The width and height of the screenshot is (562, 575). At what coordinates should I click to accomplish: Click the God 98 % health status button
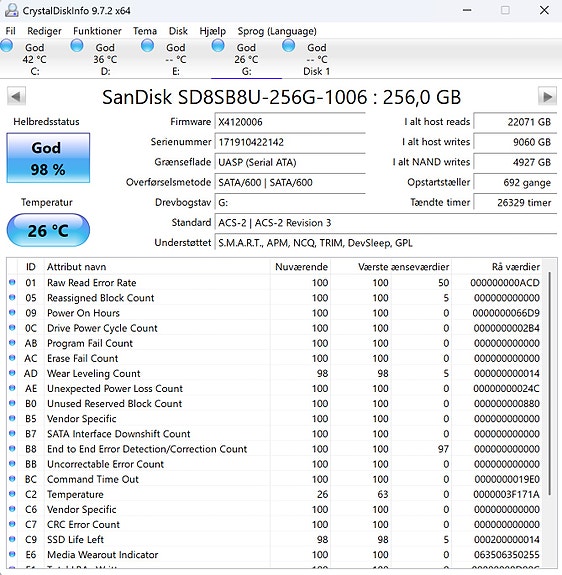click(x=48, y=158)
